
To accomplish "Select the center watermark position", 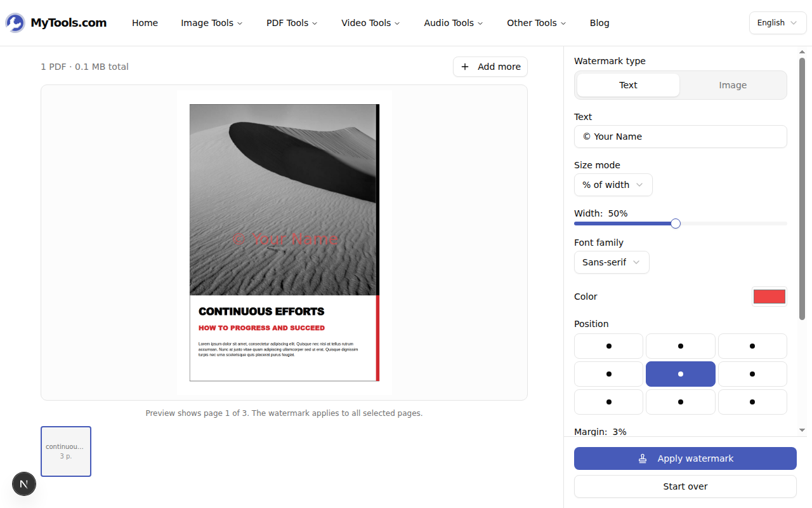I will coord(680,374).
